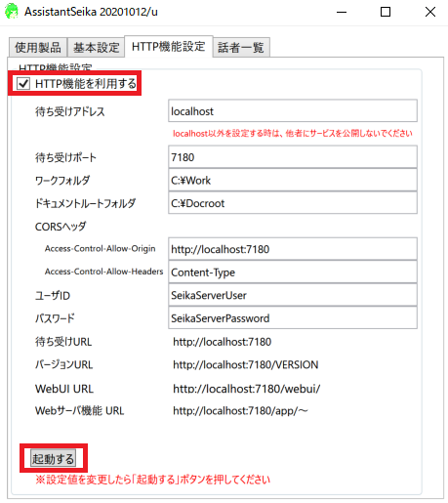This screenshot has height=503, width=448.
Task: Click the red ※設定値を変更したら note
Action: [x=152, y=480]
